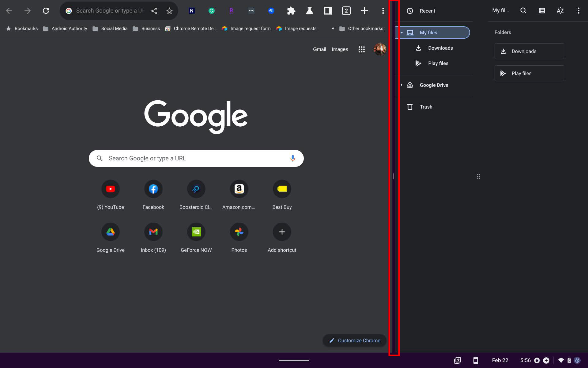Click the Chrome extensions puzzle icon

[291, 11]
